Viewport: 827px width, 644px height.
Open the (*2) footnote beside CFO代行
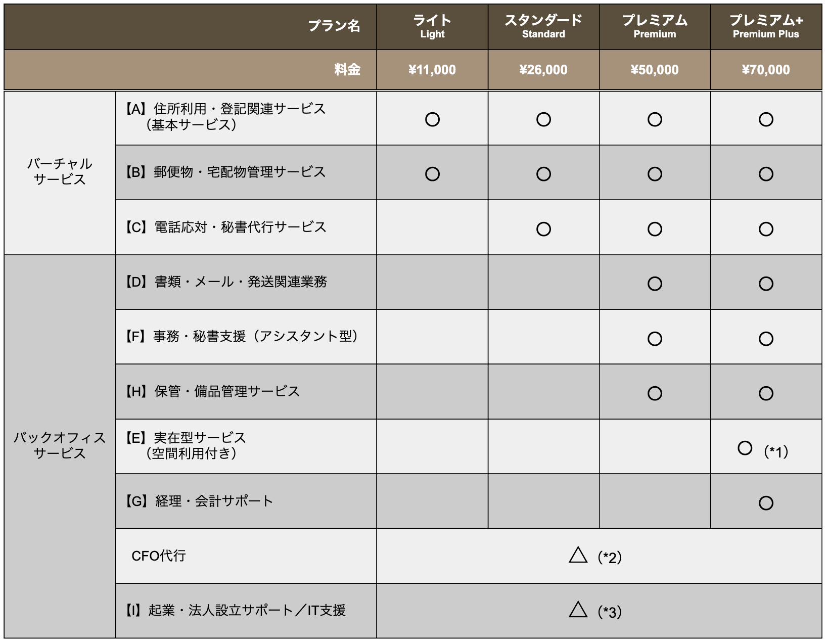(x=610, y=558)
